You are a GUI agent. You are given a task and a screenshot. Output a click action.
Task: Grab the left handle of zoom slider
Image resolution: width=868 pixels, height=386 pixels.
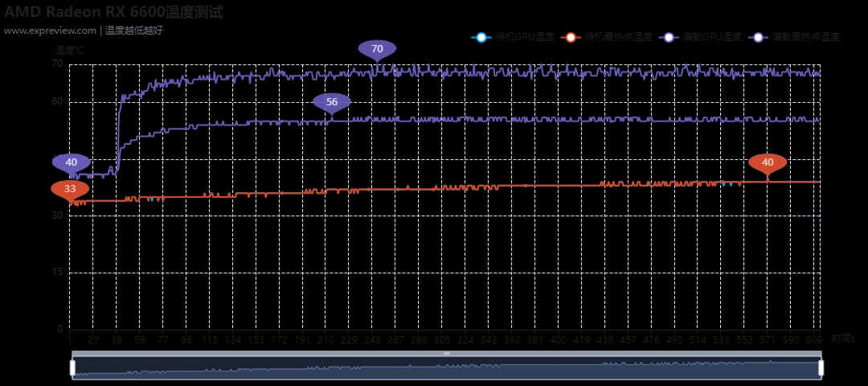click(x=72, y=368)
